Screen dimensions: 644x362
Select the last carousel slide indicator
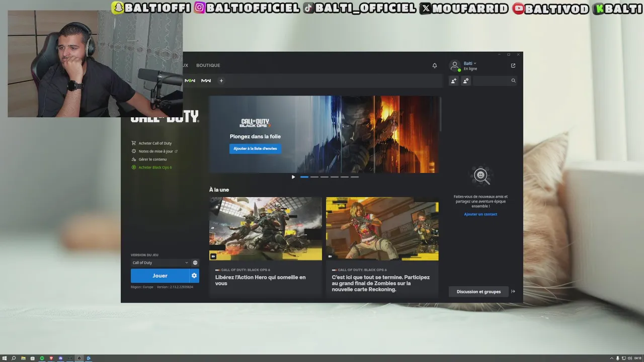355,177
